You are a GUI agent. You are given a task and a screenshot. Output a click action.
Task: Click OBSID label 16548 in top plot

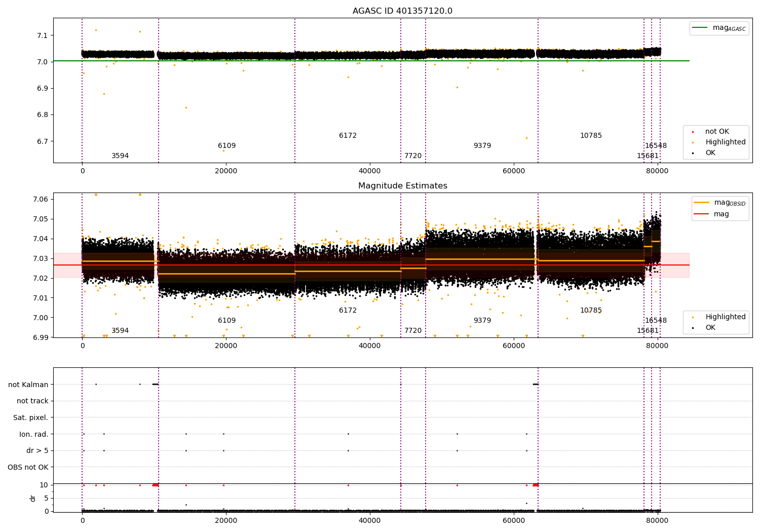656,146
